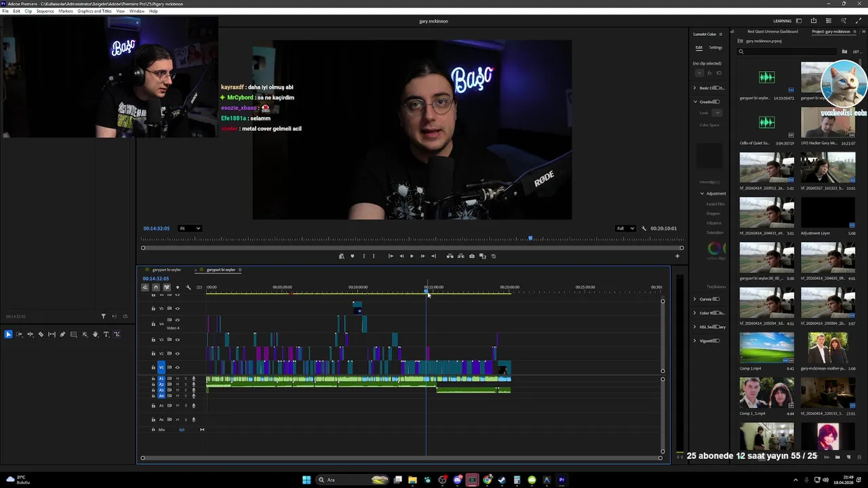
Task: Expand Basic Correction section
Action: click(x=694, y=88)
